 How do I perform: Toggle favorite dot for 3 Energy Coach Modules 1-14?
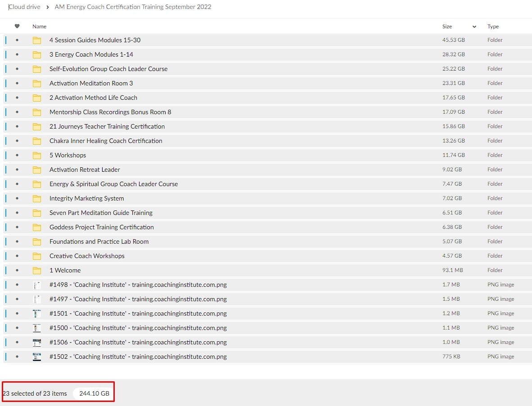(17, 54)
